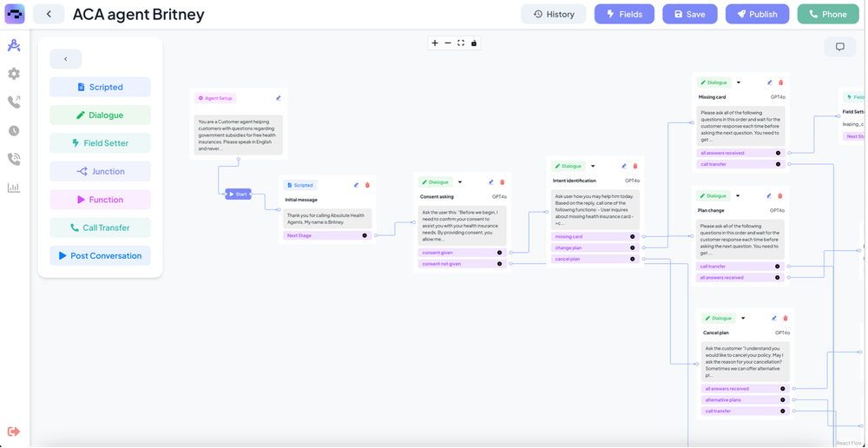Delete the Plan change dialogue node
This screenshot has height=448, width=868.
tap(780, 196)
